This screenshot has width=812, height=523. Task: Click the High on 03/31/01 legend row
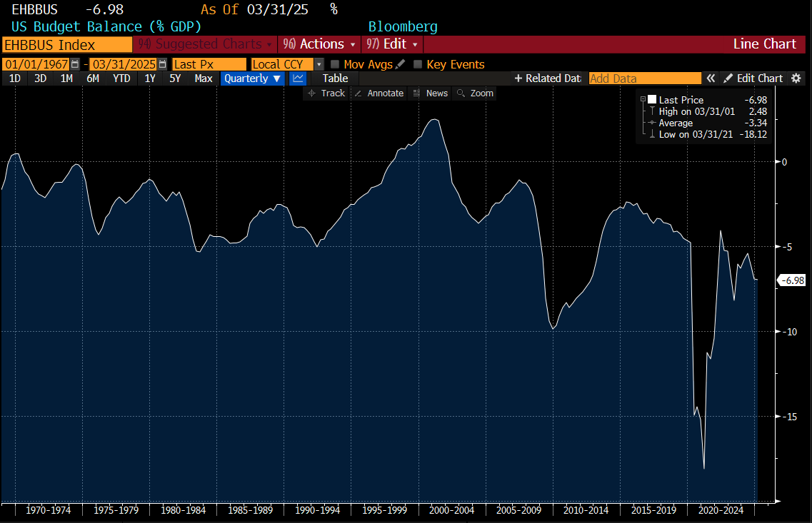(x=708, y=111)
